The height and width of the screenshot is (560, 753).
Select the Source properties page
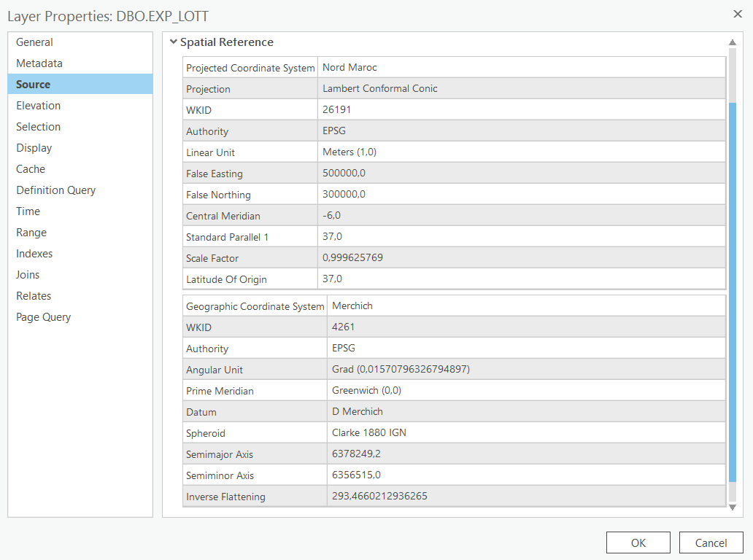[32, 84]
